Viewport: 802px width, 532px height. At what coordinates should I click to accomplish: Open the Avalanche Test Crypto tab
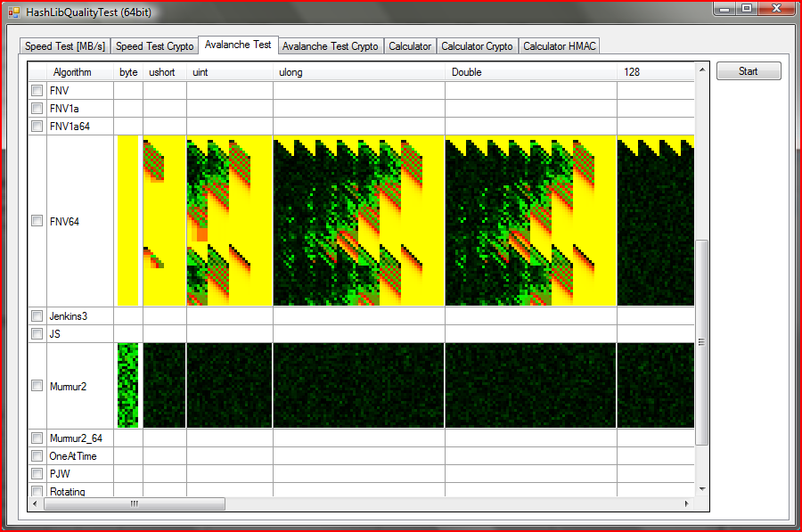pos(331,46)
